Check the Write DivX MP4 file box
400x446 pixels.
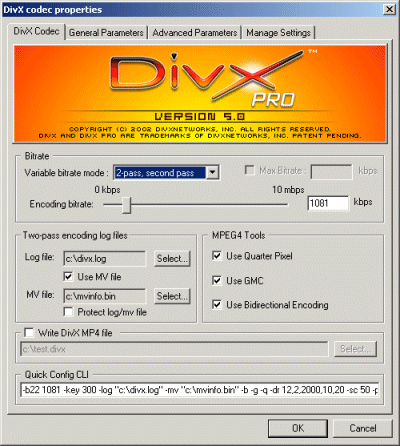[29, 332]
